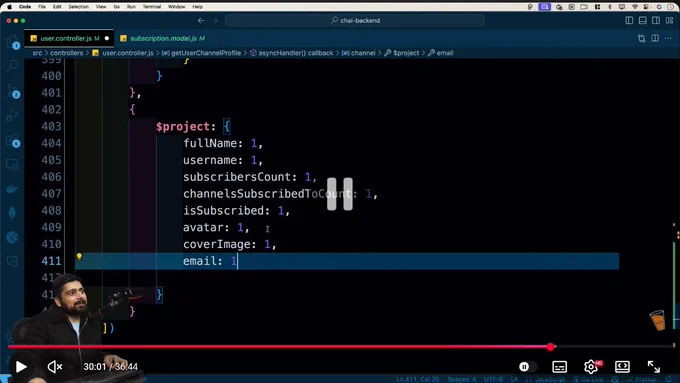Navigate back with arrow in title bar
The width and height of the screenshot is (680, 383).
coord(201,20)
